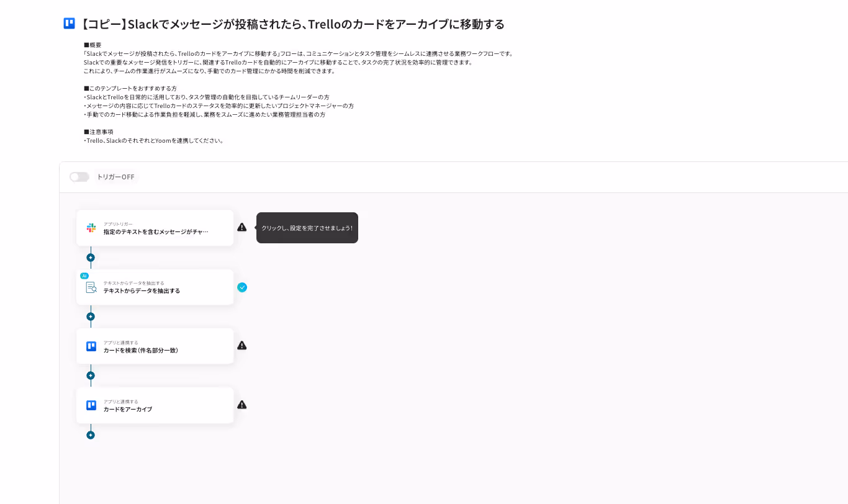Image resolution: width=848 pixels, height=504 pixels.
Task: Open the Slack アプリトリガー step card
Action: click(x=155, y=228)
